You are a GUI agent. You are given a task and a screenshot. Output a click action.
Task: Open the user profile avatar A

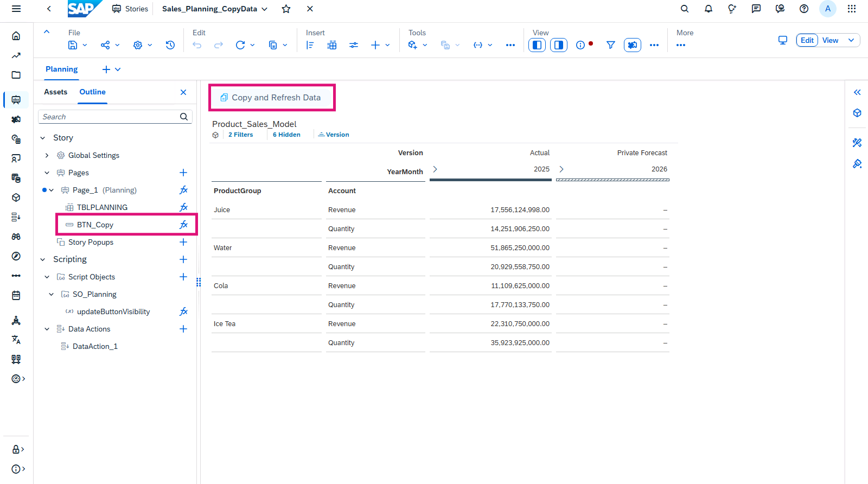828,9
